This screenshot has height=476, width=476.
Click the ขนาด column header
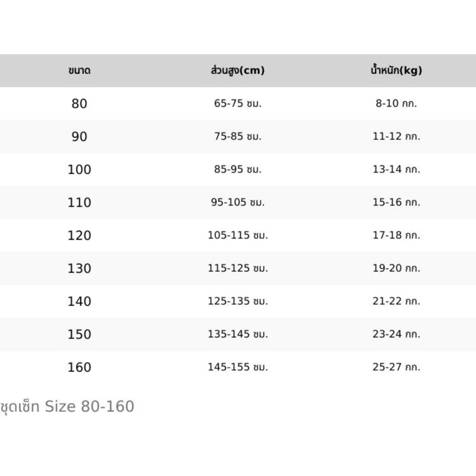pos(79,71)
